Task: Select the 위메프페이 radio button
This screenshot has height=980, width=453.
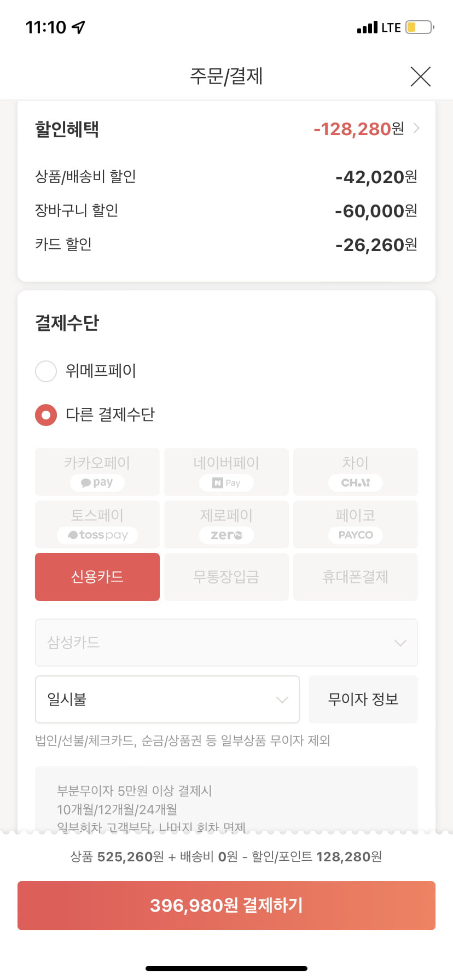Action: pyautogui.click(x=46, y=371)
